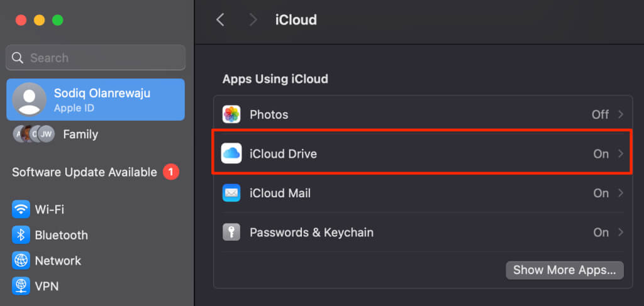Click the Passwords & Keychain label
644x306 pixels.
click(x=312, y=233)
